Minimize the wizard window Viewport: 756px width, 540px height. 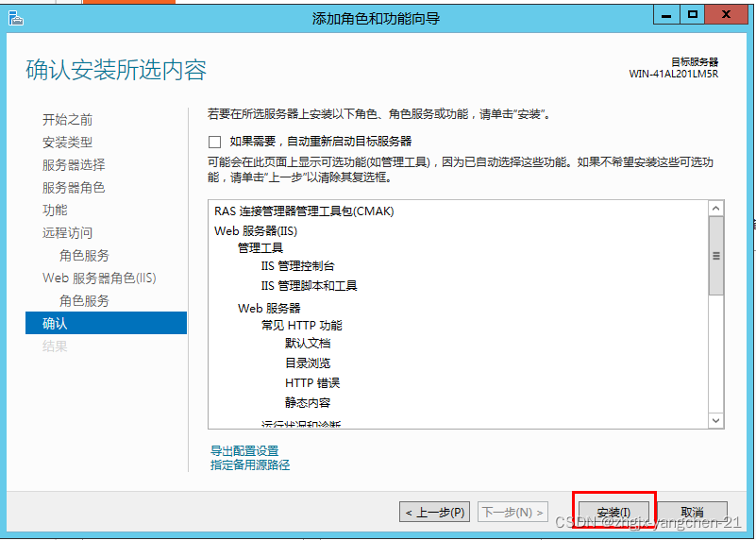(x=666, y=15)
